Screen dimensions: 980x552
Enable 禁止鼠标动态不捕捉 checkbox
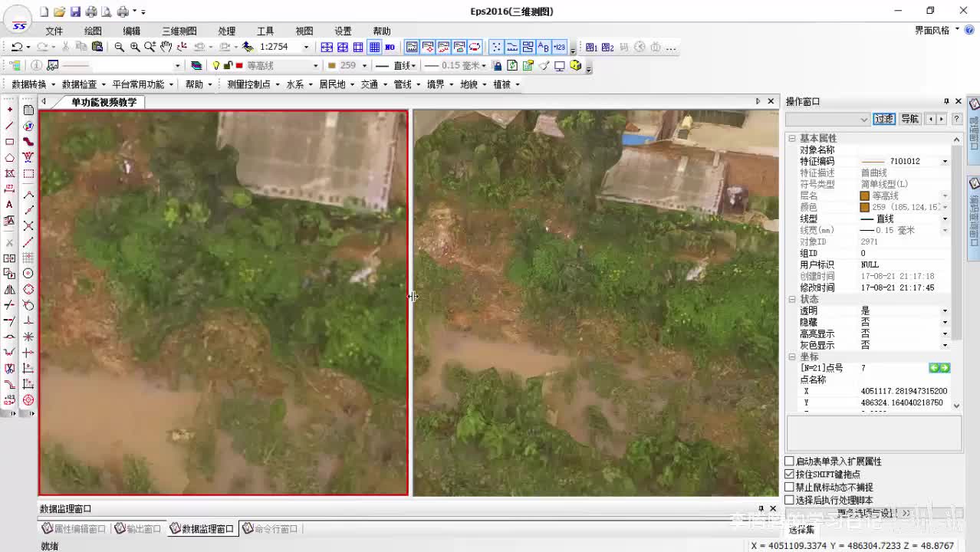coord(789,488)
